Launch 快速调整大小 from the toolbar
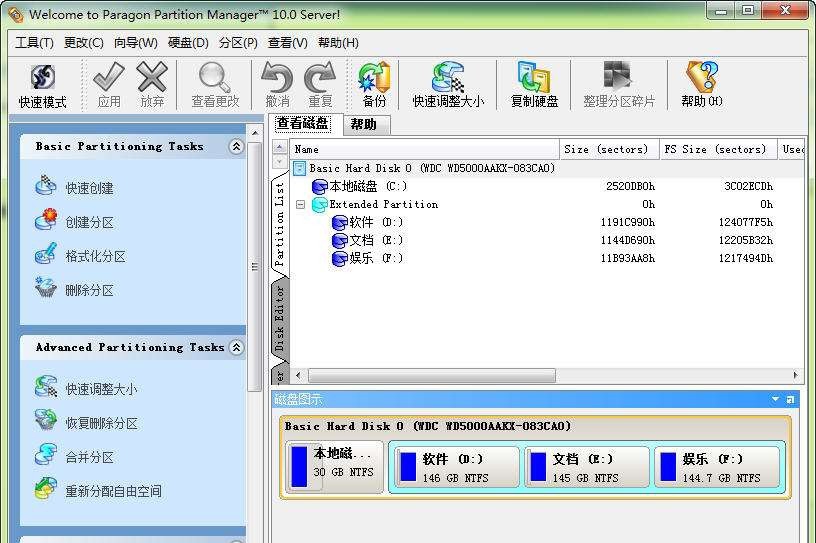This screenshot has height=543, width=816. click(x=448, y=86)
